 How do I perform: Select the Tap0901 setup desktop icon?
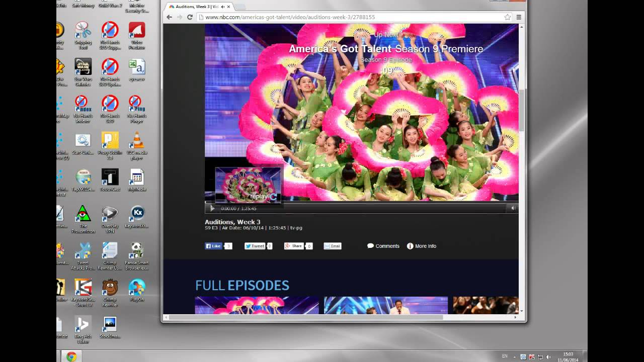click(83, 180)
